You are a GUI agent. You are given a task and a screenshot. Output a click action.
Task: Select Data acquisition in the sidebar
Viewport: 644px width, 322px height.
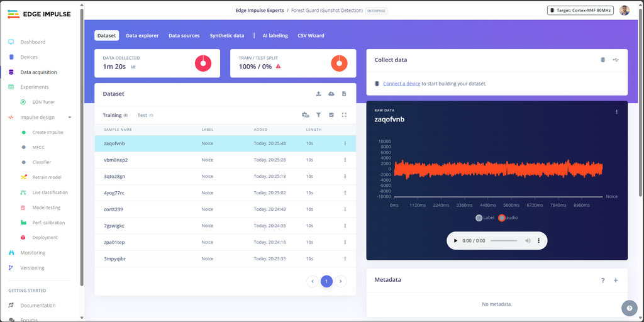[x=38, y=72]
